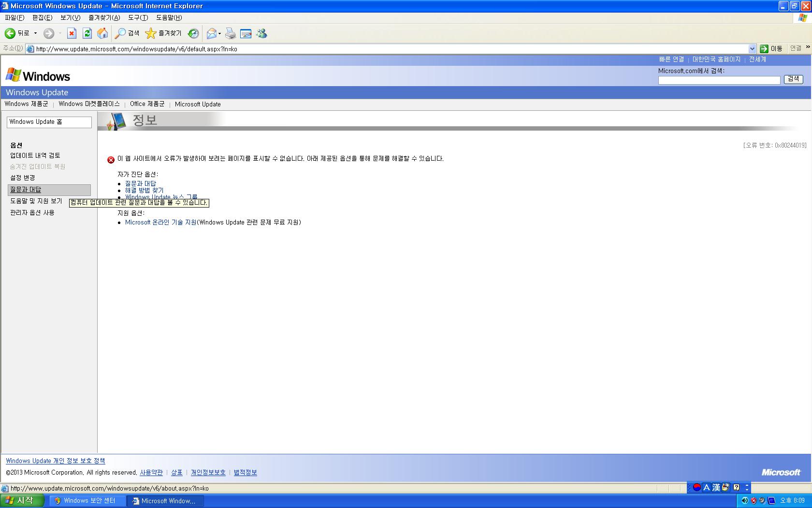Click the Stop loading icon (red X page)
This screenshot has height=508, width=812.
tap(72, 33)
